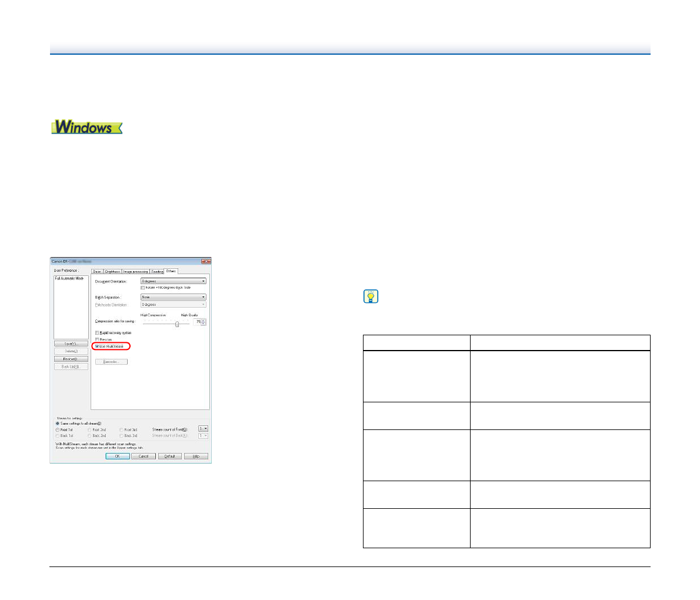This screenshot has height=600, width=700.
Task: Click the yellow lightbulb hint icon
Action: tap(371, 297)
